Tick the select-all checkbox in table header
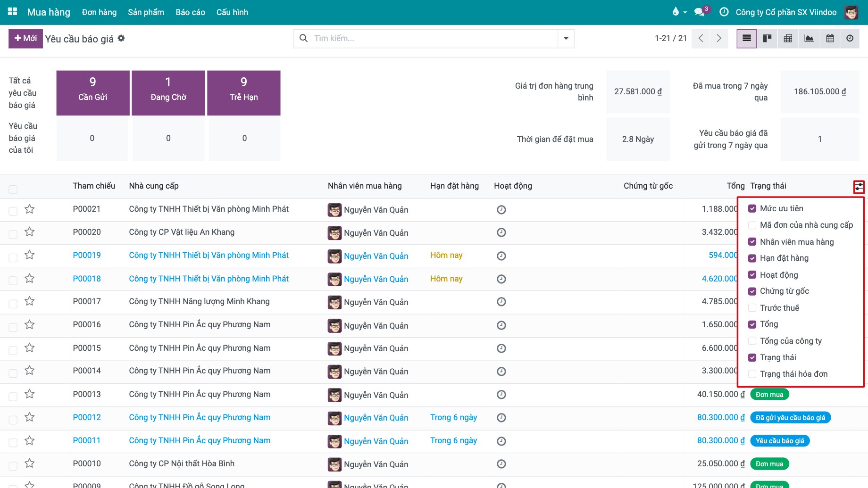The height and width of the screenshot is (488, 868). click(13, 189)
